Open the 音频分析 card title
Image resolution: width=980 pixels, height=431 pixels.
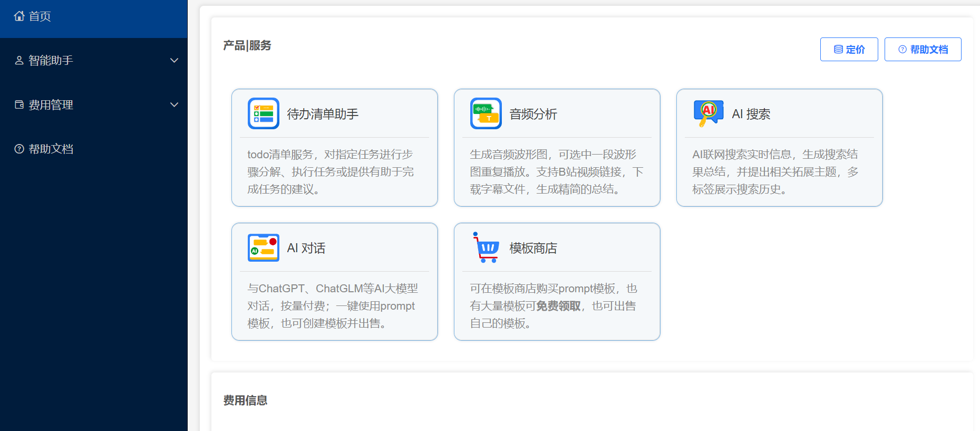[533, 114]
